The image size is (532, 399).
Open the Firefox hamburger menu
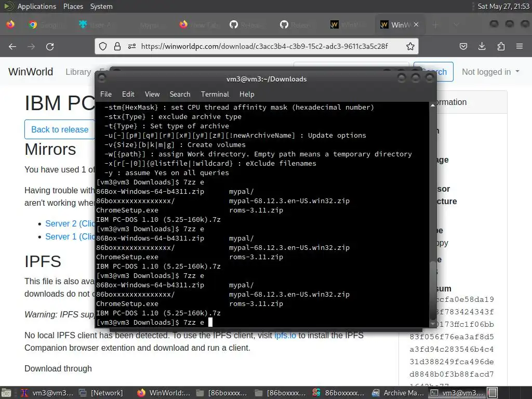tap(520, 46)
